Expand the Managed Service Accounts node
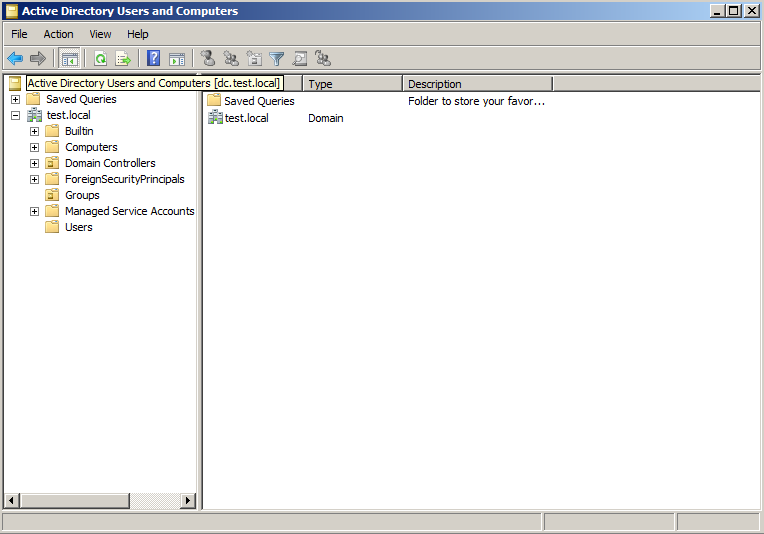Viewport: 764px width, 534px height. tap(34, 211)
